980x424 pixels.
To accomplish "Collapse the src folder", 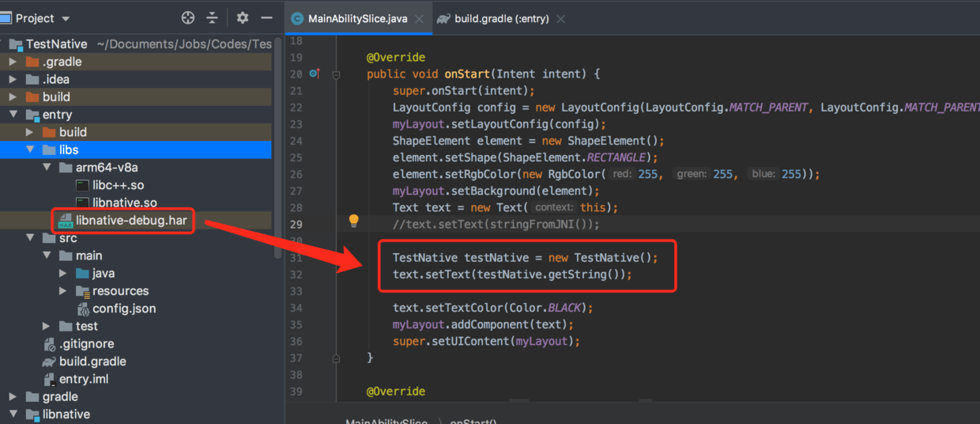I will tap(30, 238).
